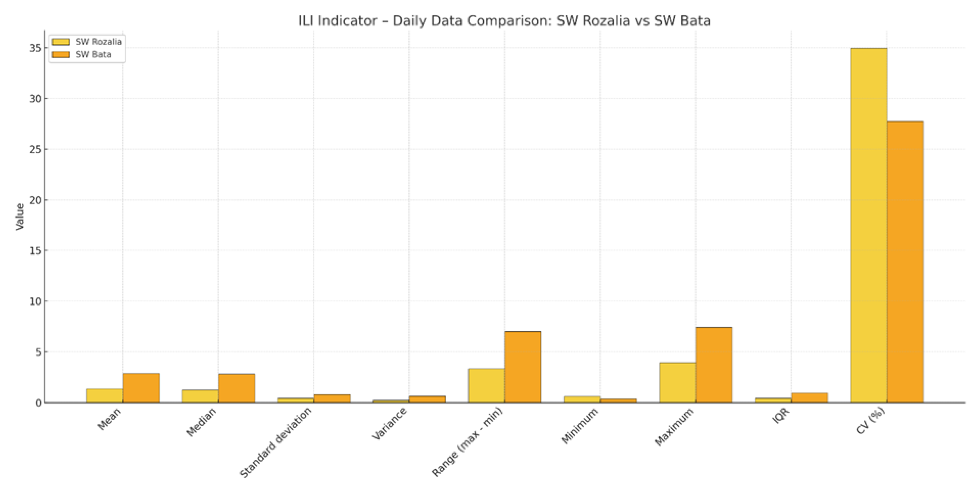Click the tall SW Rozalia CV (%) bar
The image size is (980, 492).
click(868, 224)
